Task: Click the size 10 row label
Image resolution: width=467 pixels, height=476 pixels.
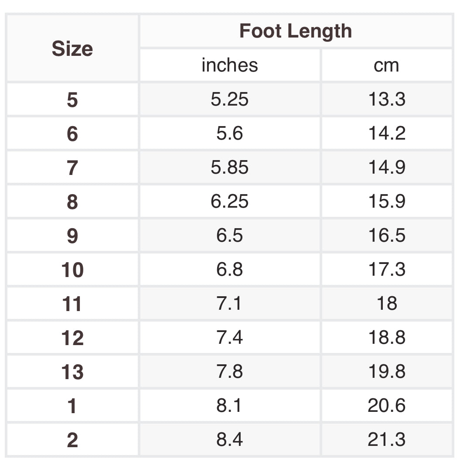Action: point(72,270)
